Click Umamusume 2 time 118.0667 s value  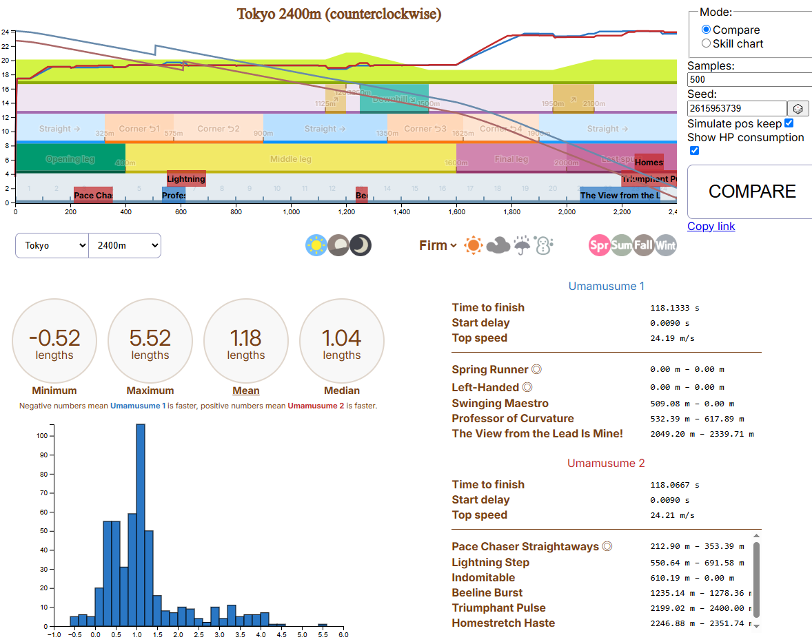point(675,485)
